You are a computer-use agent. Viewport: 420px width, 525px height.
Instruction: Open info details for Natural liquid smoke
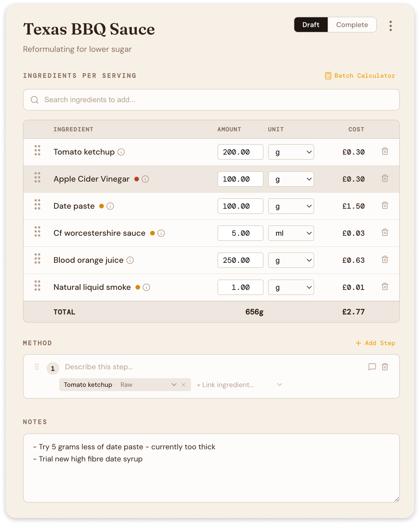146,287
